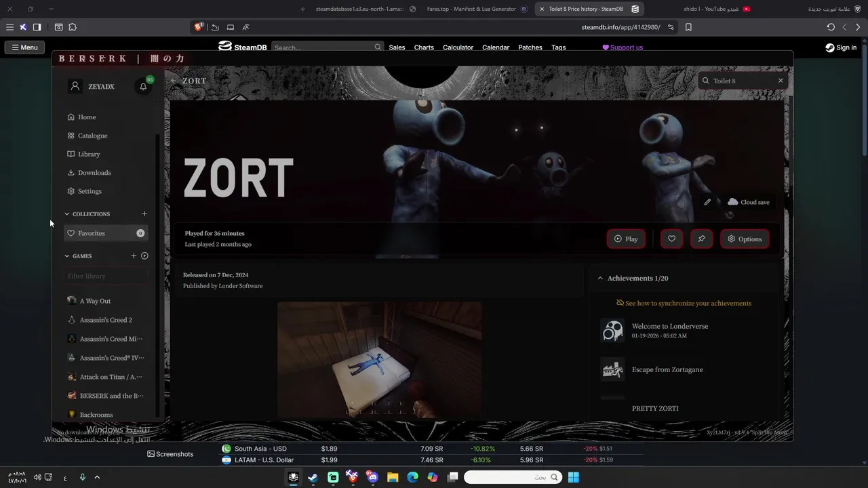Open the ZEYADX profile avatar
Image resolution: width=868 pixels, height=488 pixels.
coord(75,86)
